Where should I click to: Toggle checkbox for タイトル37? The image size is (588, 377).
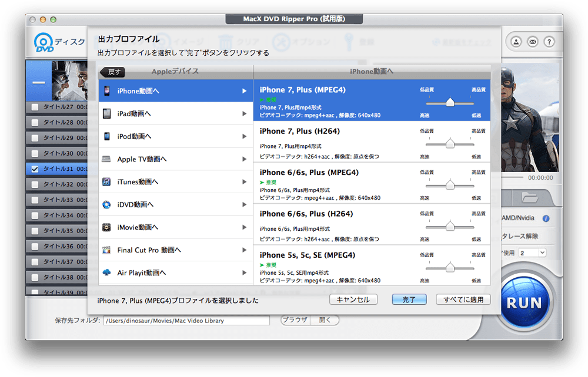click(x=35, y=262)
